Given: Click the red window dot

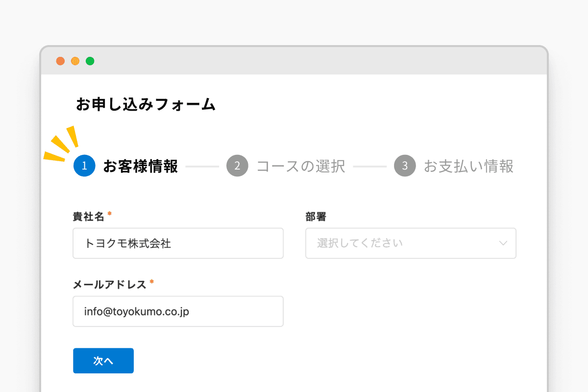Looking at the screenshot, I should pyautogui.click(x=60, y=61).
